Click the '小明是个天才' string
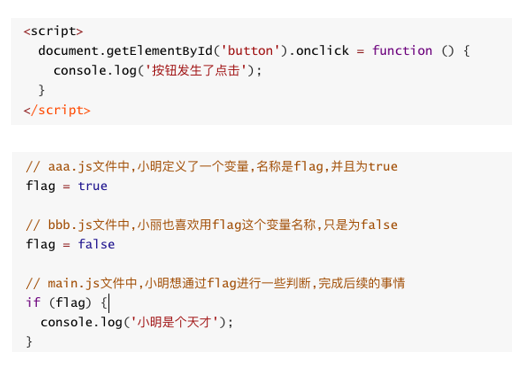 (174, 322)
